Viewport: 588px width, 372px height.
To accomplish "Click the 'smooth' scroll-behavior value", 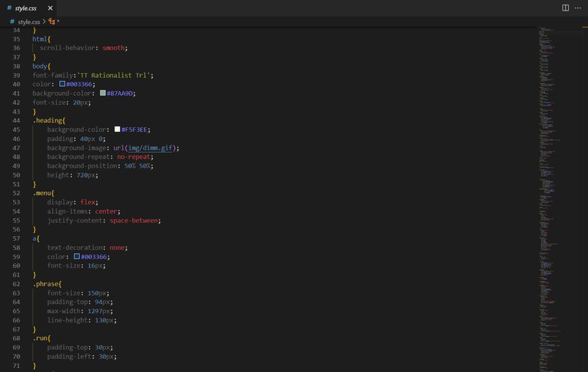I will click(114, 48).
